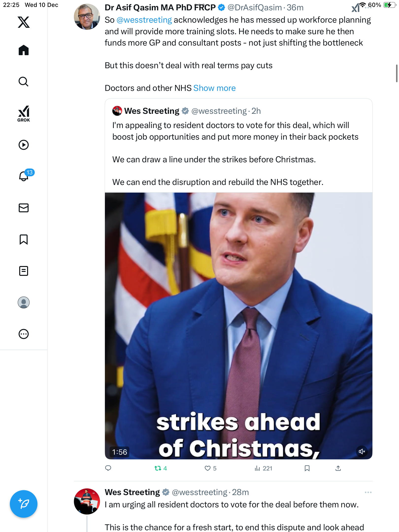Toggle the repost with 4 reposts
This screenshot has height=532, width=399.
click(161, 468)
